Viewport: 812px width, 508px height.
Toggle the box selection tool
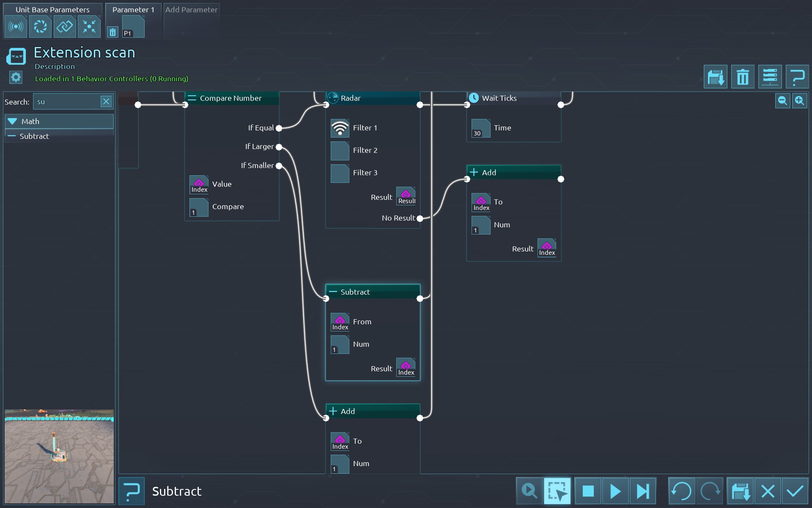click(x=557, y=491)
